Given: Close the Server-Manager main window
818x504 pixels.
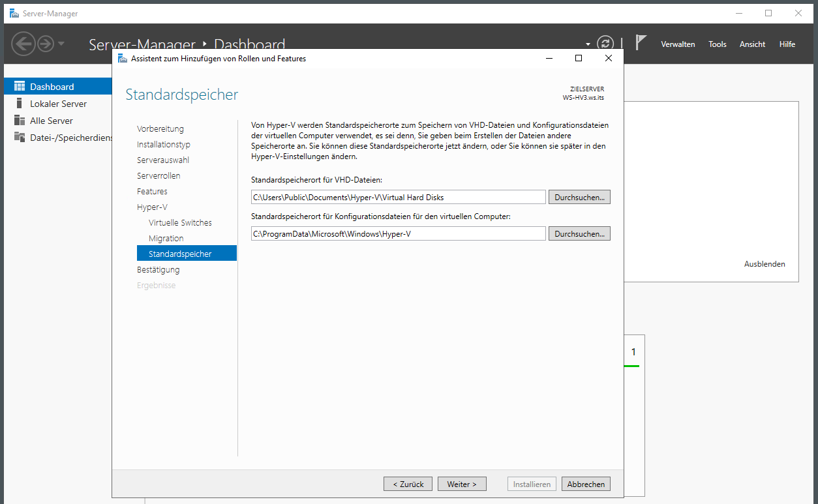Looking at the screenshot, I should [798, 13].
